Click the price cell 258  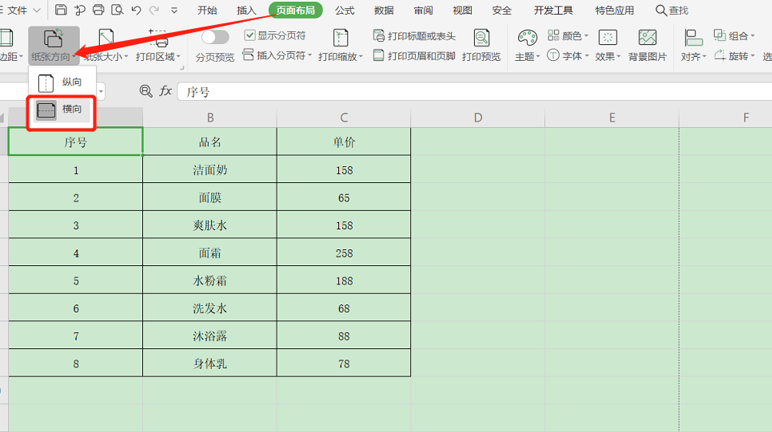point(344,253)
